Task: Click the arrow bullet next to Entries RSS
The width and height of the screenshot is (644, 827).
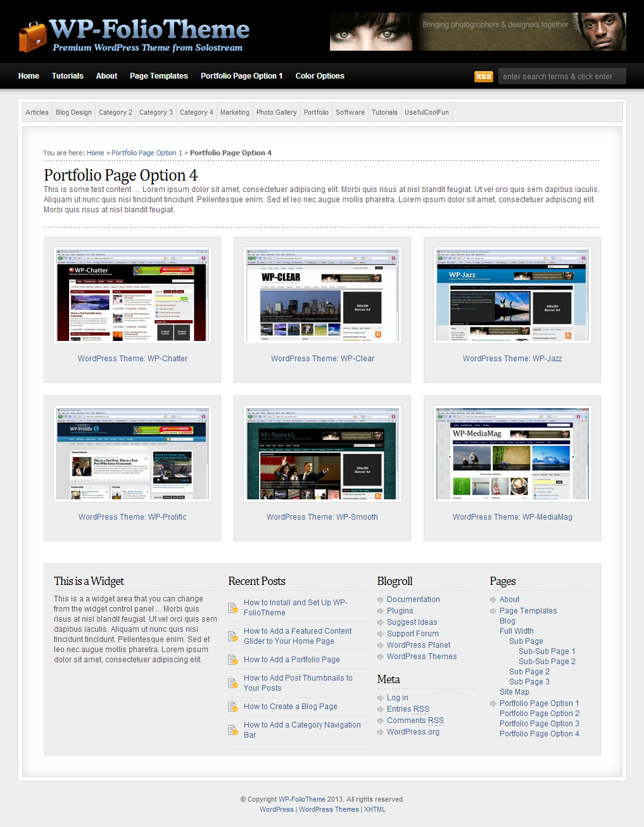Action: [x=381, y=709]
